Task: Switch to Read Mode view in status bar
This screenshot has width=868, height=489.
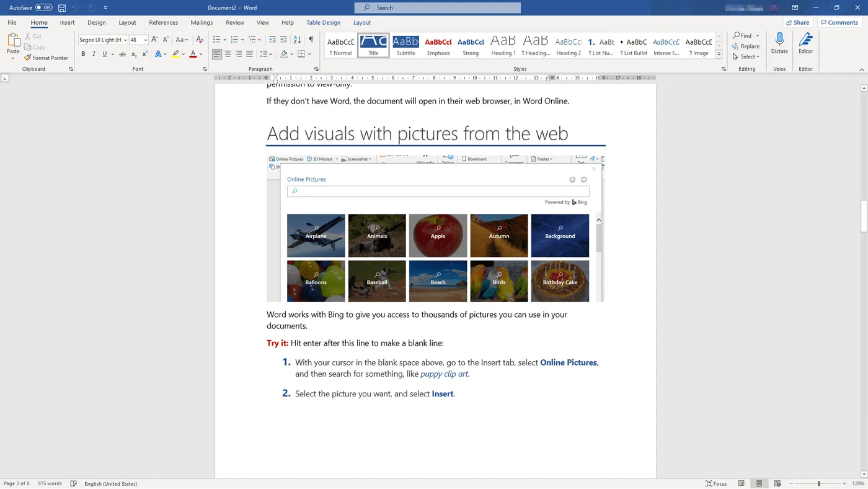Action: click(741, 483)
